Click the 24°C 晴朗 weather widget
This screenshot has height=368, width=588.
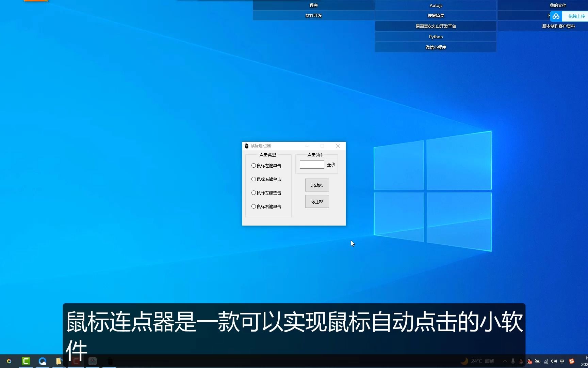tap(477, 361)
